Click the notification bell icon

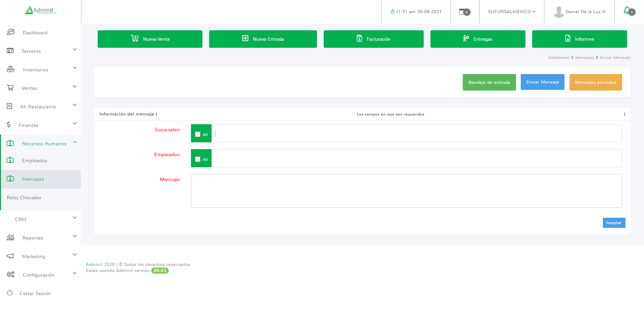pos(627,10)
